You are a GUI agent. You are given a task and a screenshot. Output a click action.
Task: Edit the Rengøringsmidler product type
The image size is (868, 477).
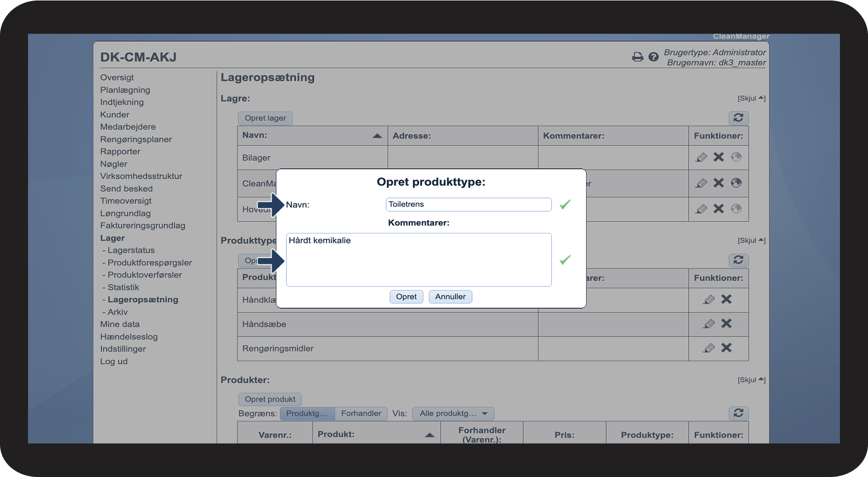click(x=708, y=348)
